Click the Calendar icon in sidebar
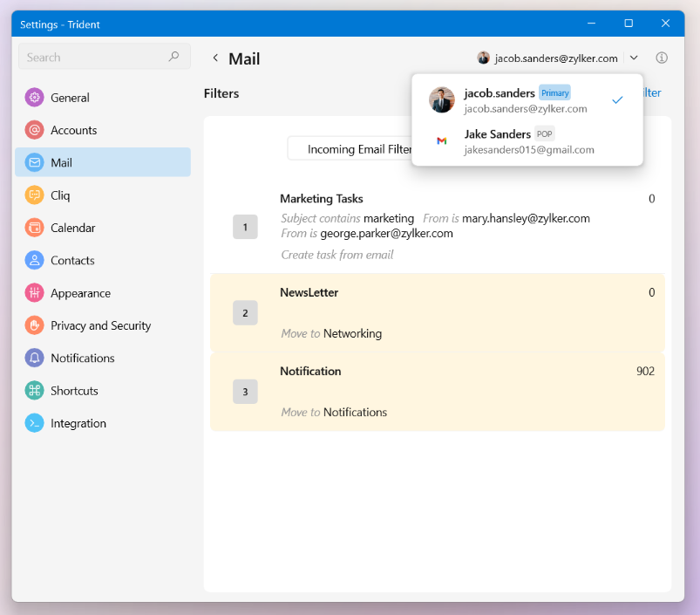The height and width of the screenshot is (615, 700). (34, 228)
